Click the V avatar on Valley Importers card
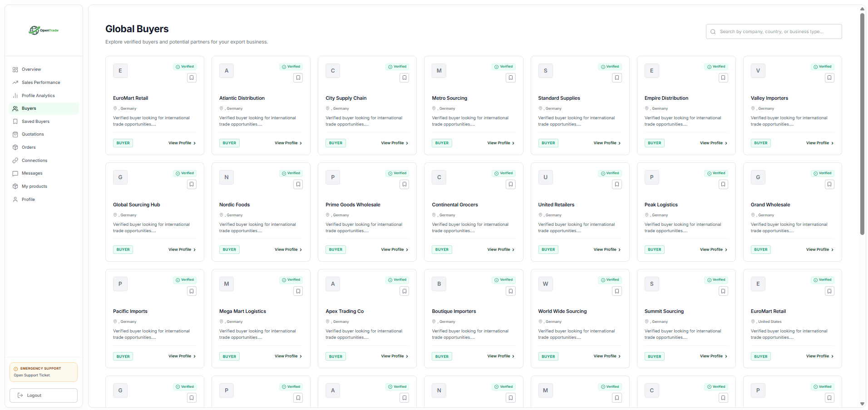 coord(758,71)
